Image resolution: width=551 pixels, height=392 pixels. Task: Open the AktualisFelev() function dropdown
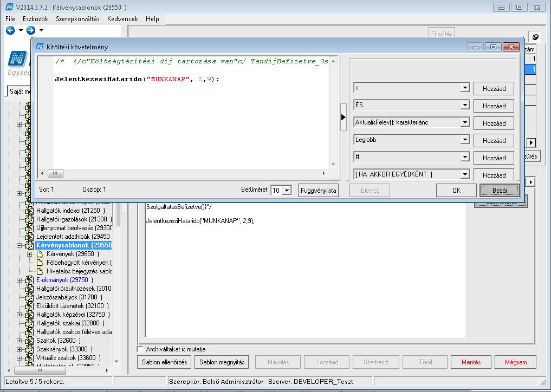[465, 122]
